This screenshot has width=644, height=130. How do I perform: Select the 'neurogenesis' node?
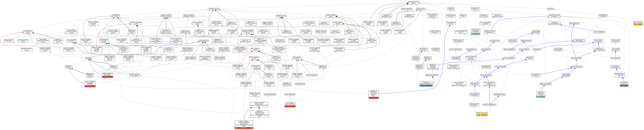coord(537,49)
